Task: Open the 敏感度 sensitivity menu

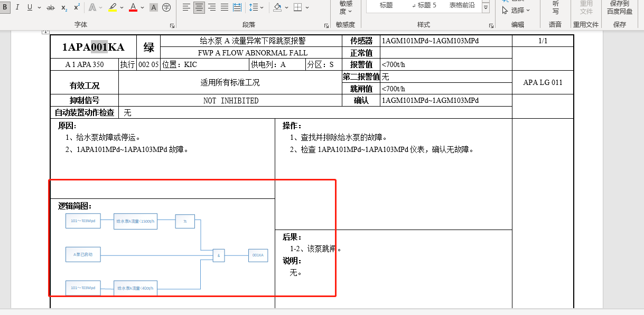Action: 346,7
